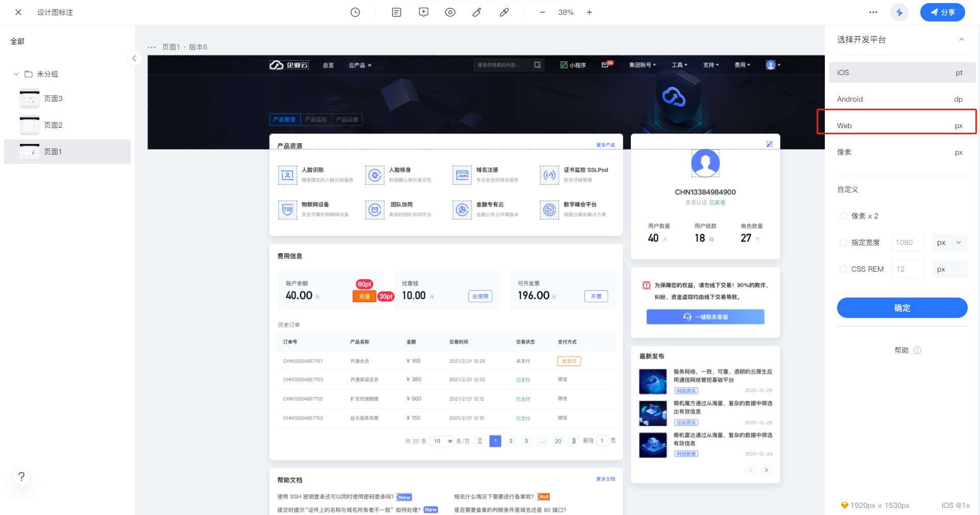Click the 确定 confirm button

click(902, 308)
